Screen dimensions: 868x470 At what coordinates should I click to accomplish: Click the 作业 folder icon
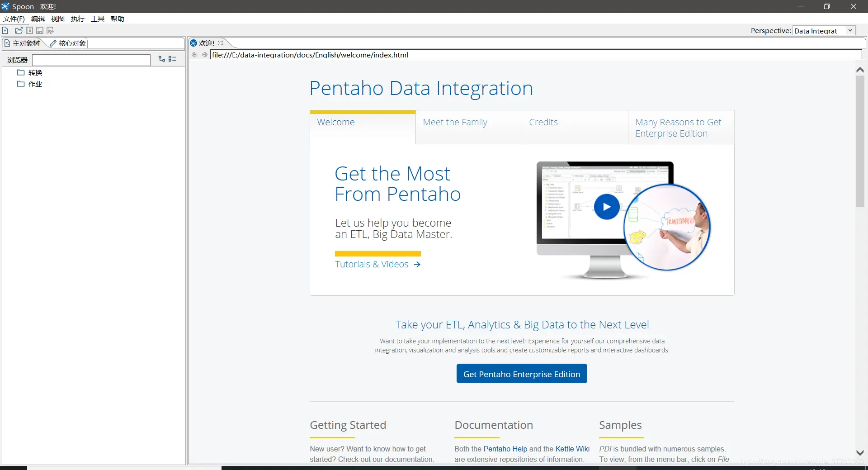(21, 84)
